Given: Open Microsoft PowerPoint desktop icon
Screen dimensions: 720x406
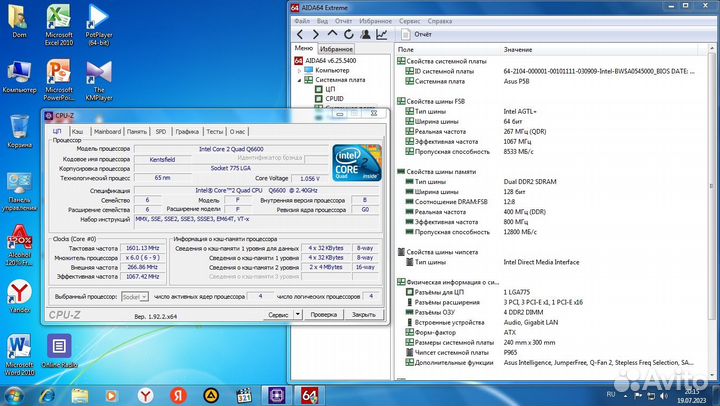Looking at the screenshot, I should 59,79.
